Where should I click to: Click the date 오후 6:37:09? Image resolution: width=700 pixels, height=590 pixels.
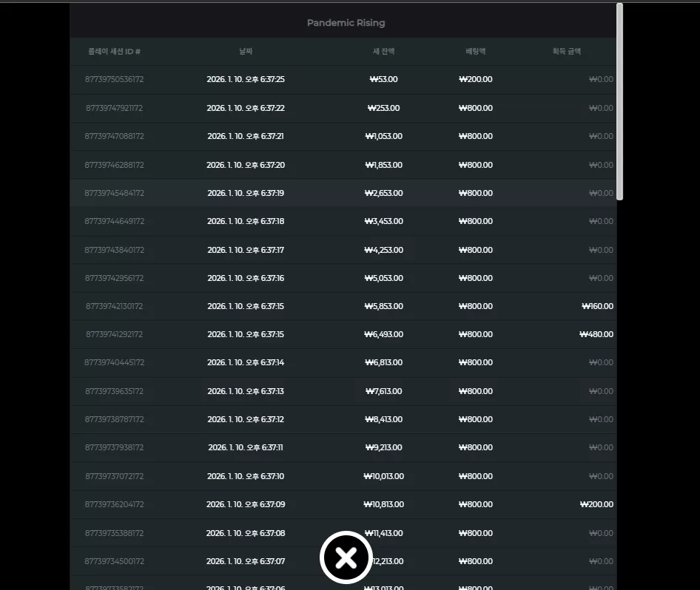click(x=246, y=504)
